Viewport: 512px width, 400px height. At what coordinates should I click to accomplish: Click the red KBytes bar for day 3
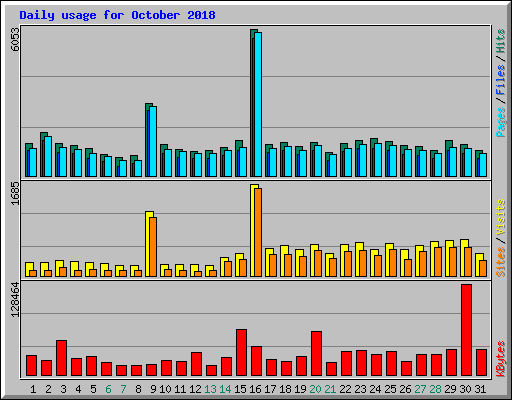(61, 358)
